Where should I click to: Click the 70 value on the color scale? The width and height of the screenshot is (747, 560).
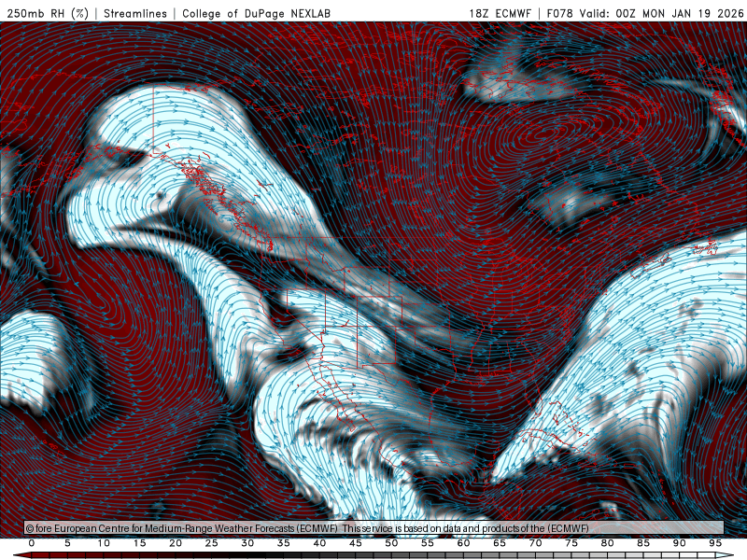click(535, 543)
